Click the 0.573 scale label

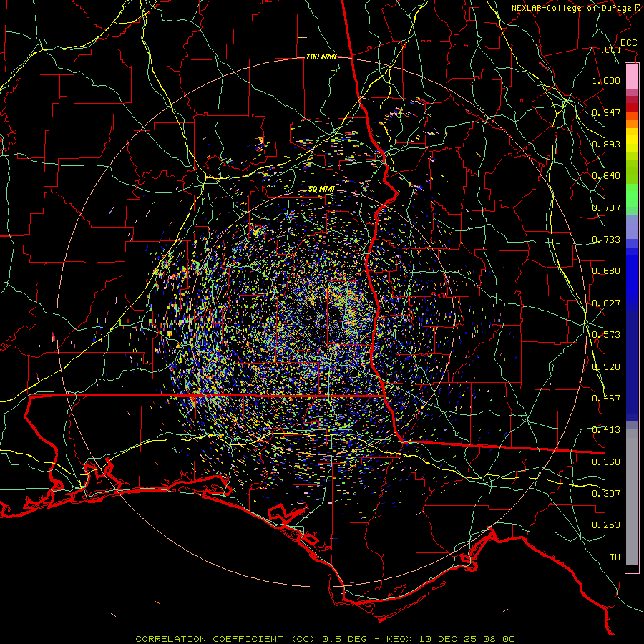(x=606, y=335)
